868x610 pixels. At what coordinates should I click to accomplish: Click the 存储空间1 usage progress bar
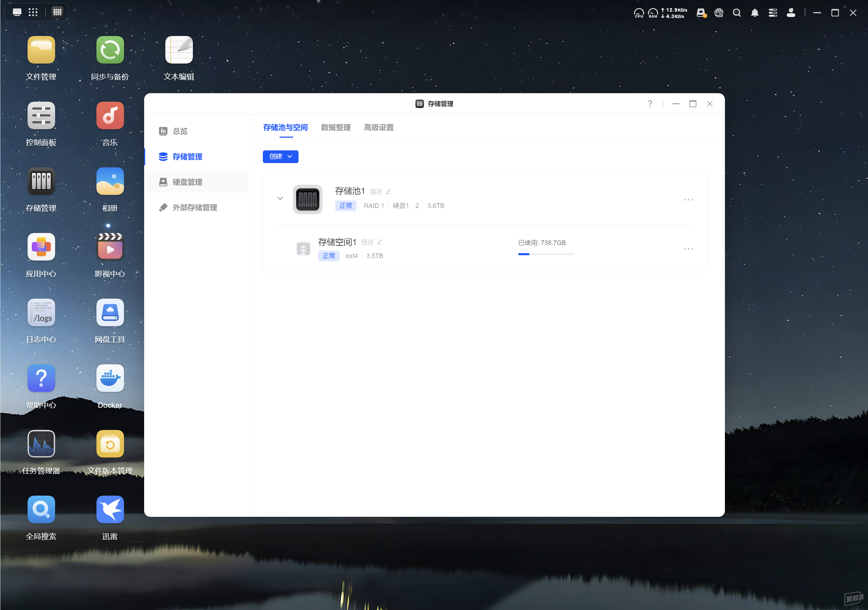click(546, 254)
